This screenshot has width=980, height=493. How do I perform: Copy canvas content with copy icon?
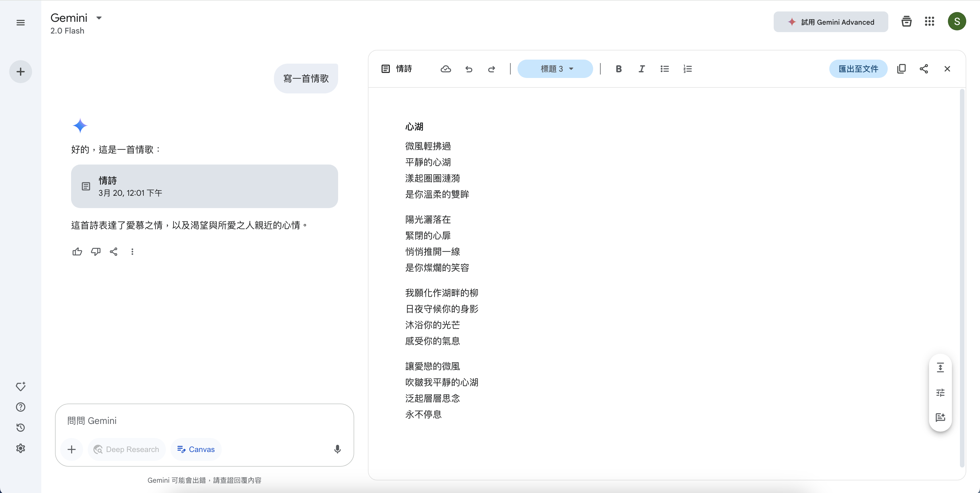pyautogui.click(x=901, y=69)
